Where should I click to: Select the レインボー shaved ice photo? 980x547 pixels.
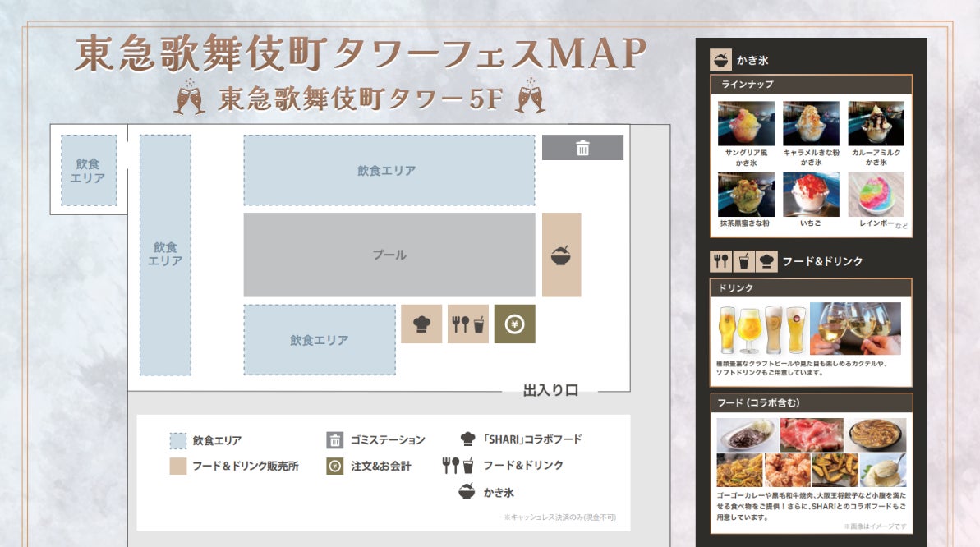pos(876,195)
